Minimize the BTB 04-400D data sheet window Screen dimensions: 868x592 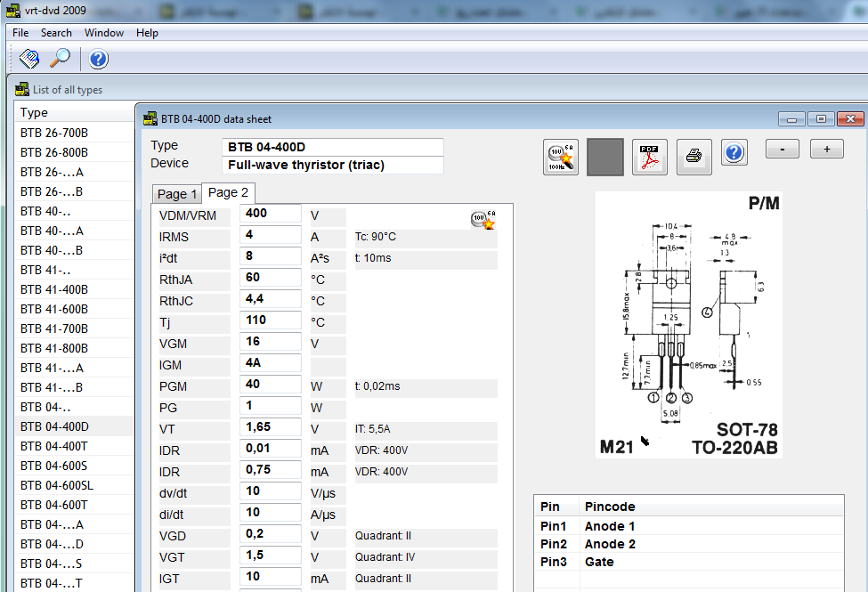coord(791,119)
